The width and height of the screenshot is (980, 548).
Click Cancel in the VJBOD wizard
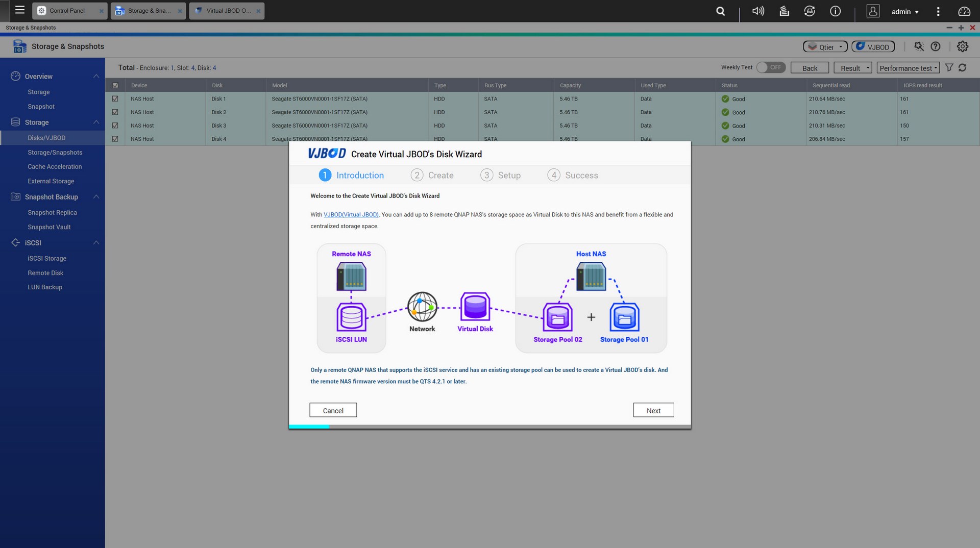(x=333, y=410)
